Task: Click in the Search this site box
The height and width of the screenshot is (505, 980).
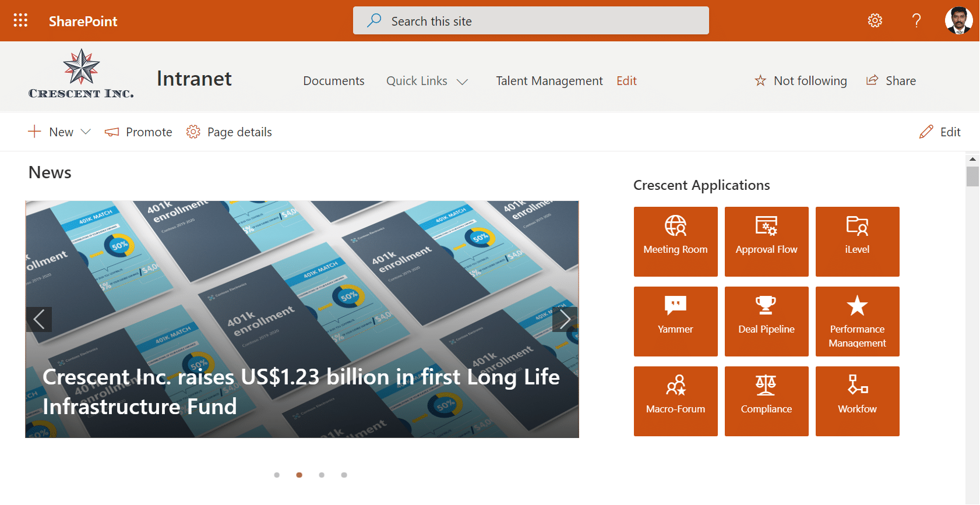Action: click(531, 21)
